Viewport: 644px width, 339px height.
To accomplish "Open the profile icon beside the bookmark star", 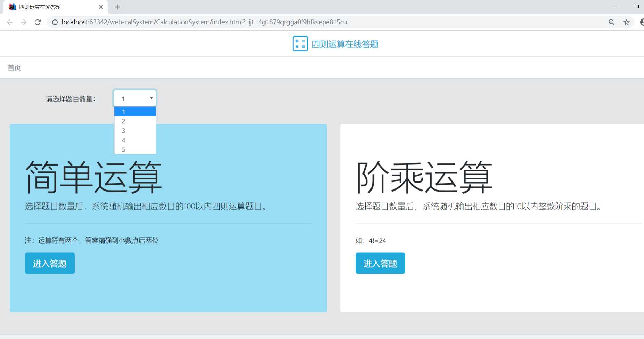I will click(x=642, y=22).
